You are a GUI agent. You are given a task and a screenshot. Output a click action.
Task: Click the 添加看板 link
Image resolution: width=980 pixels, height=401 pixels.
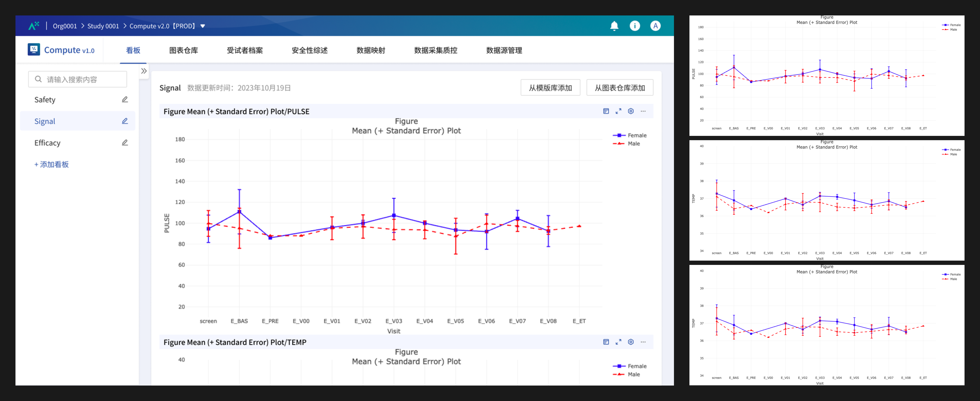[51, 165]
